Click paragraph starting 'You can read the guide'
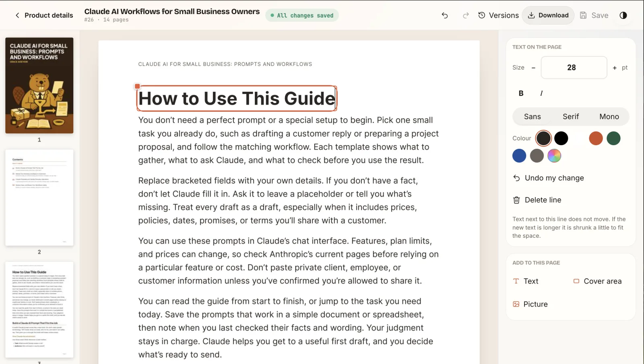 [x=286, y=328]
